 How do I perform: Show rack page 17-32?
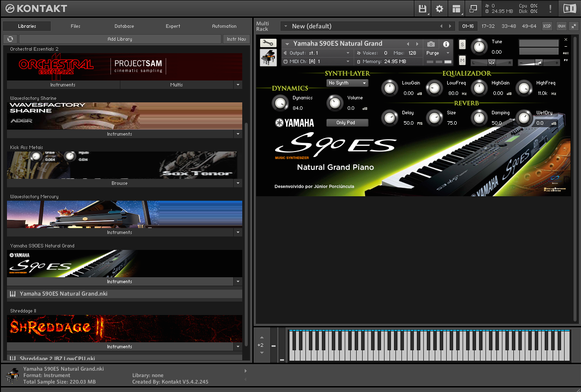tap(488, 26)
